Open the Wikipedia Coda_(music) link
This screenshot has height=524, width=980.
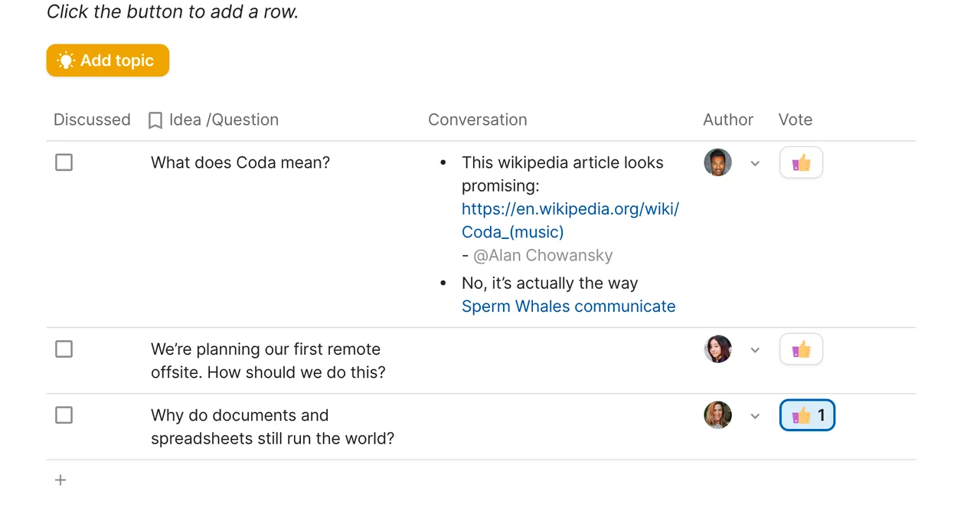click(x=570, y=220)
